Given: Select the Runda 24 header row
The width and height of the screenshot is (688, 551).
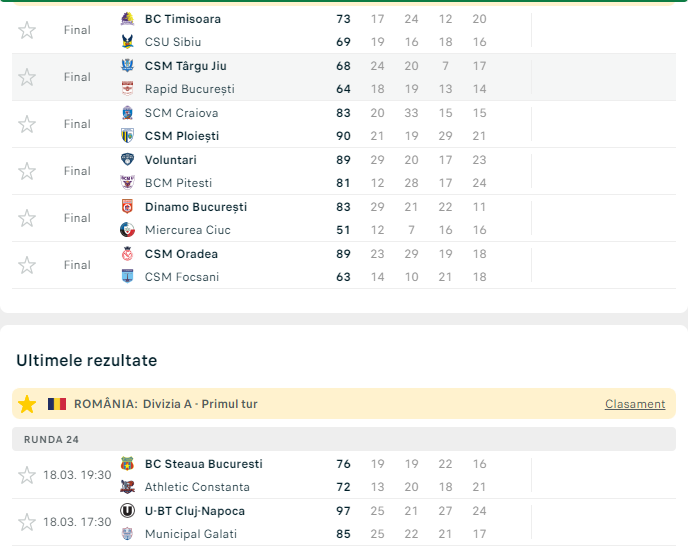Looking at the screenshot, I should (52, 439).
